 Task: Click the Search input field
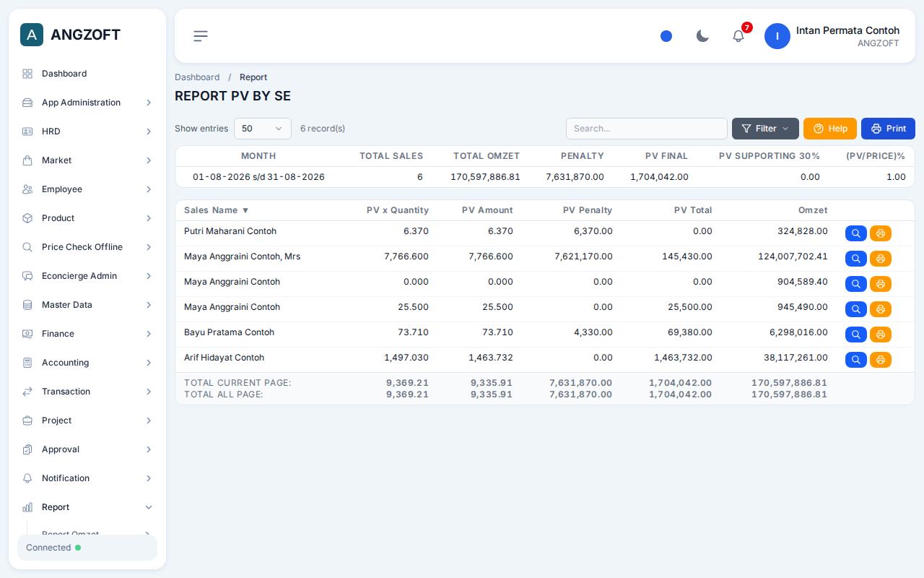click(x=647, y=129)
